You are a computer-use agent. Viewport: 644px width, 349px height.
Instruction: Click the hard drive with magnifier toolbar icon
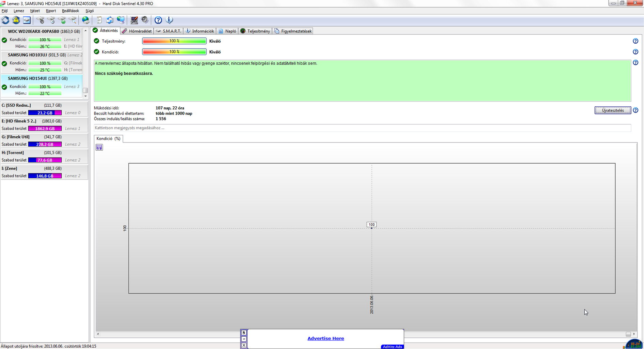click(x=73, y=20)
